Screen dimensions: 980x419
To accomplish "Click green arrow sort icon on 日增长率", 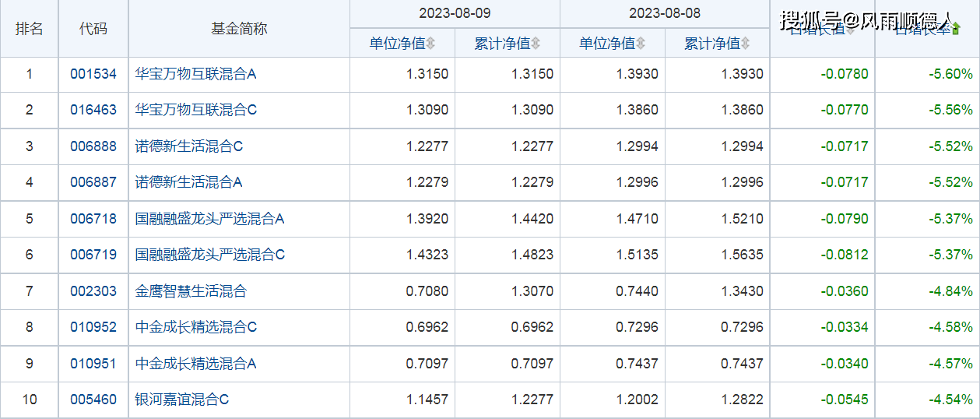I will pyautogui.click(x=956, y=30).
